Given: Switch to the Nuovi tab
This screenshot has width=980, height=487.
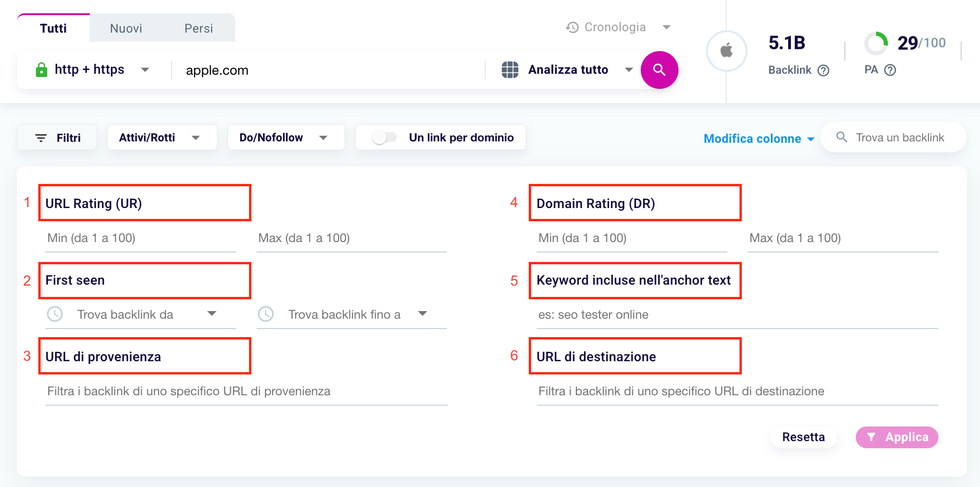Looking at the screenshot, I should coord(126,28).
